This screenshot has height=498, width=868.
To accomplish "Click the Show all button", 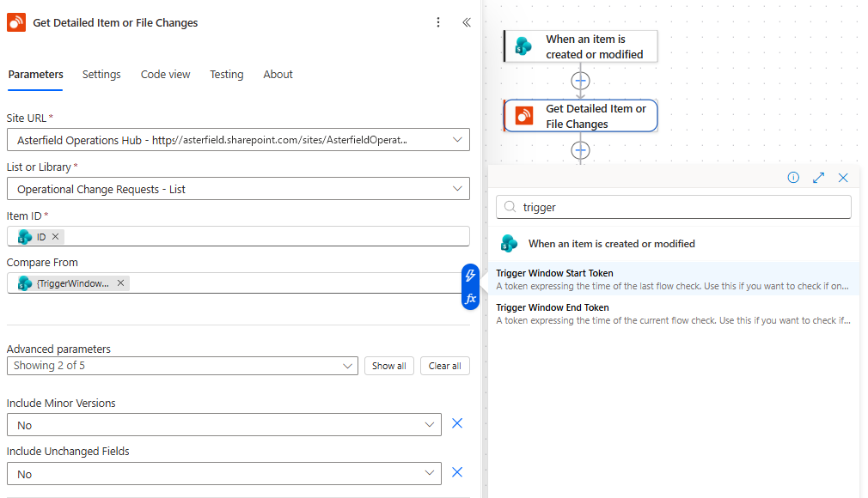I will point(389,366).
